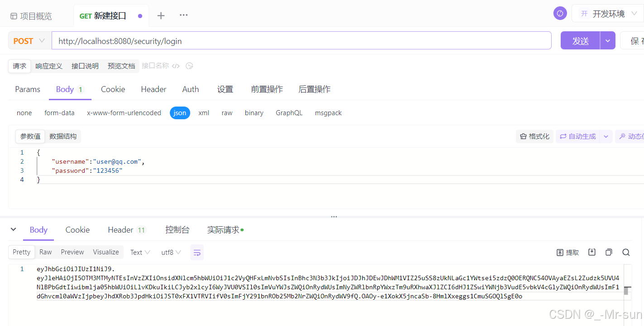Screen dimensions: 644x326
Task: Select the form-data body type
Action: click(x=59, y=113)
